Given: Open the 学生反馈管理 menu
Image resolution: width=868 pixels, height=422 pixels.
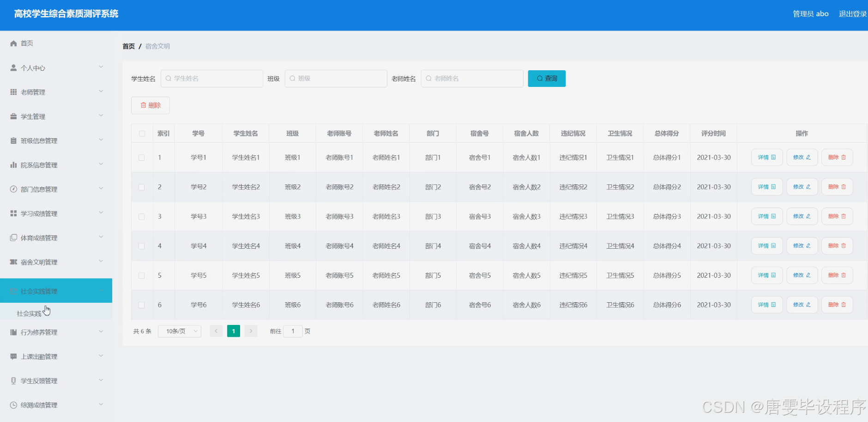Looking at the screenshot, I should [x=56, y=381].
